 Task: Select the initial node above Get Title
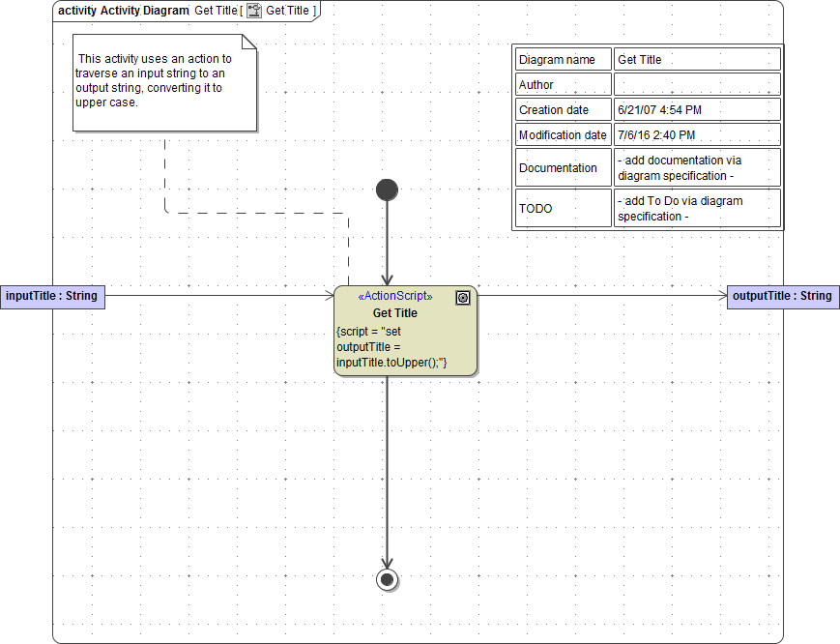pos(387,190)
